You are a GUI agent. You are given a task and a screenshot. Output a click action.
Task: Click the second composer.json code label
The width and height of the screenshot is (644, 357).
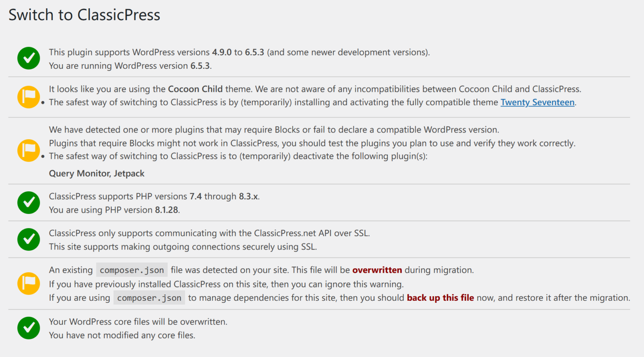pyautogui.click(x=149, y=298)
